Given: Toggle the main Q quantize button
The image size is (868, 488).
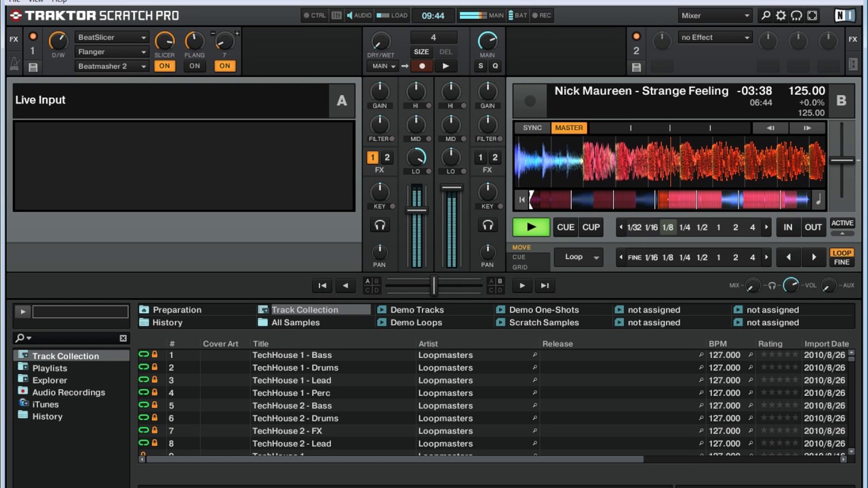Looking at the screenshot, I should point(495,66).
